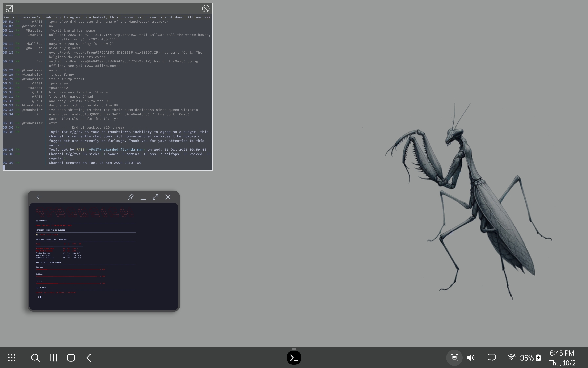Close the floating terminal popup window
The height and width of the screenshot is (368, 588).
[168, 197]
